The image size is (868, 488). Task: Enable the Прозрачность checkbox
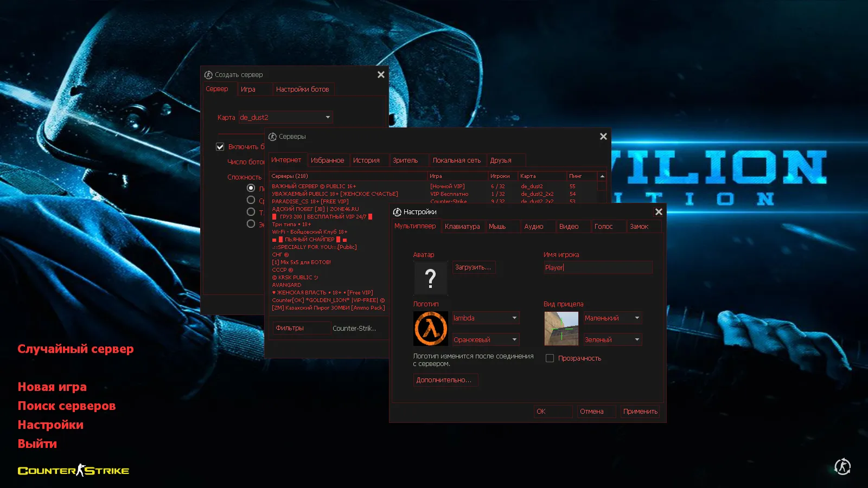pyautogui.click(x=550, y=358)
